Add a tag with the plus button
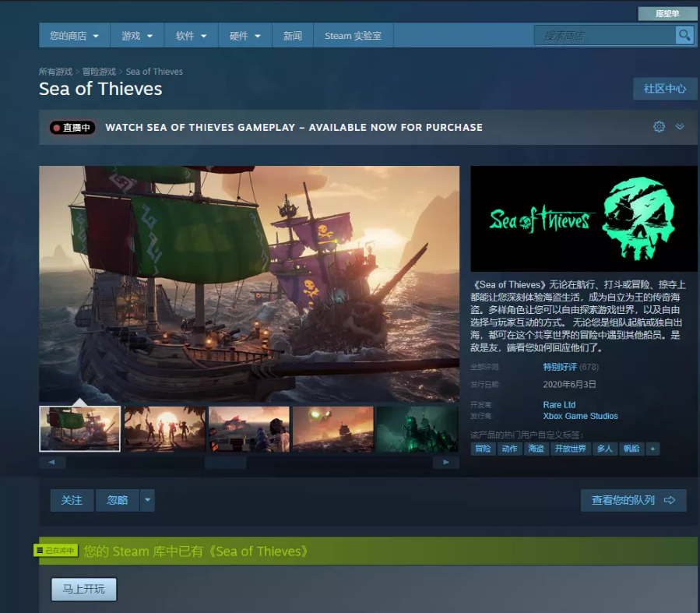This screenshot has height=613, width=700. pos(653,449)
